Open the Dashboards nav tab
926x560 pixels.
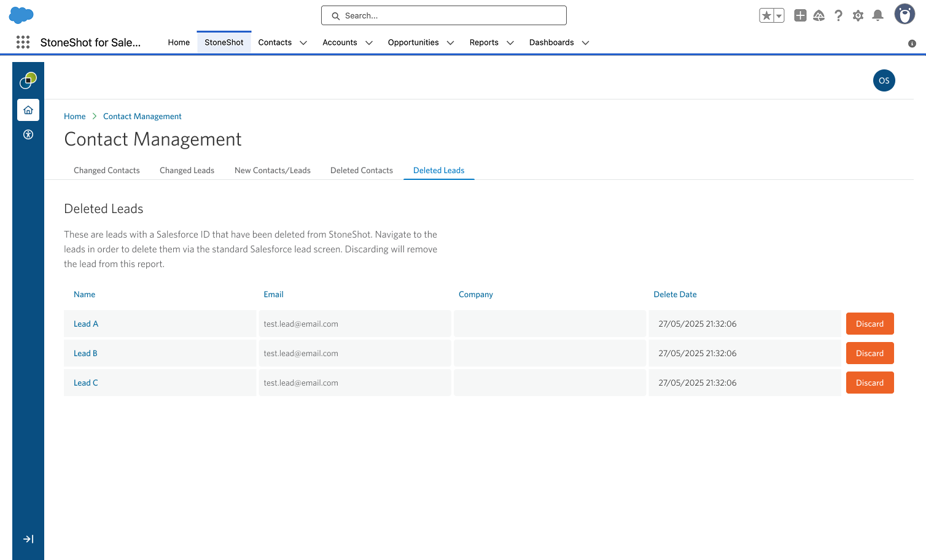tap(551, 42)
